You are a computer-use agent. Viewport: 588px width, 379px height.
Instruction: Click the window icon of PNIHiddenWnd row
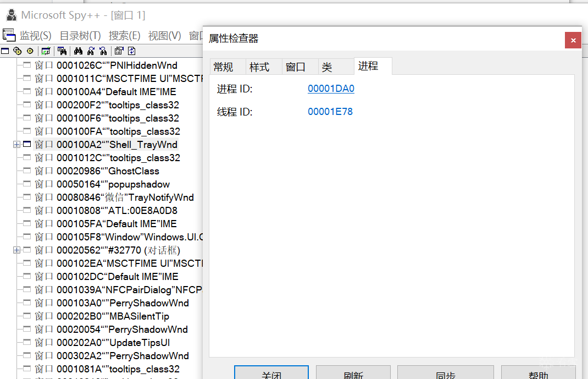27,65
